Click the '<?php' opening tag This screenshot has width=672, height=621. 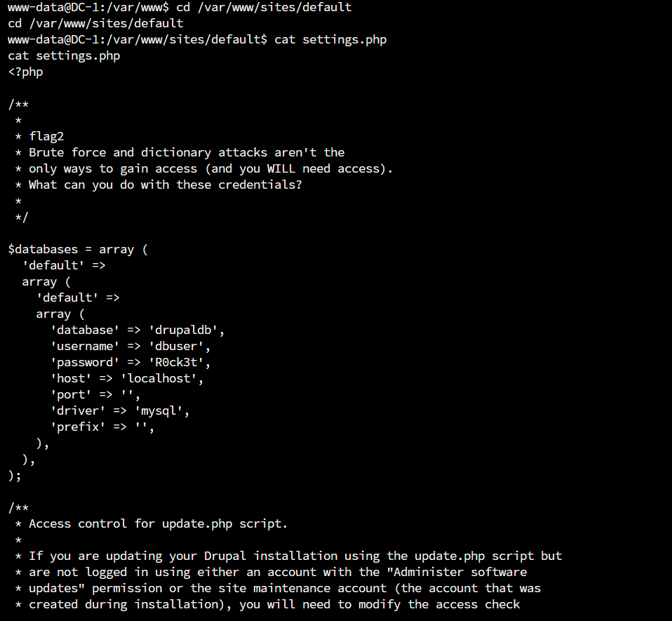[26, 72]
